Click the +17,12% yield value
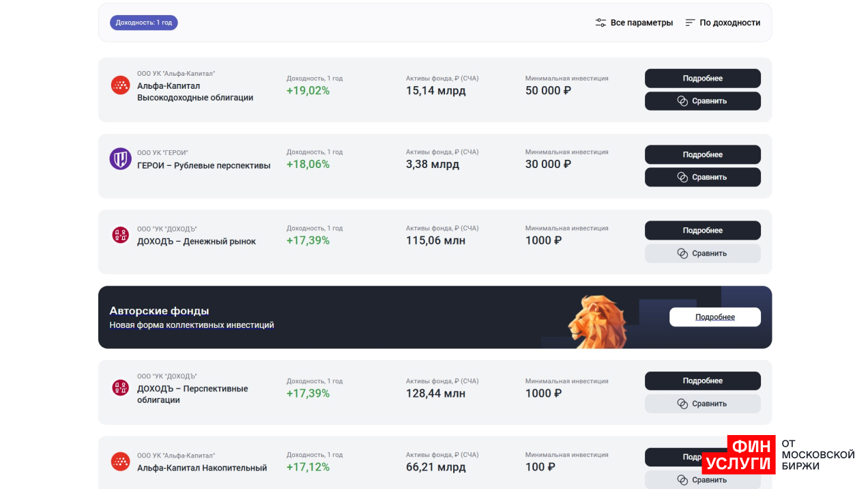Viewport: 868px width, 489px height. 308,467
